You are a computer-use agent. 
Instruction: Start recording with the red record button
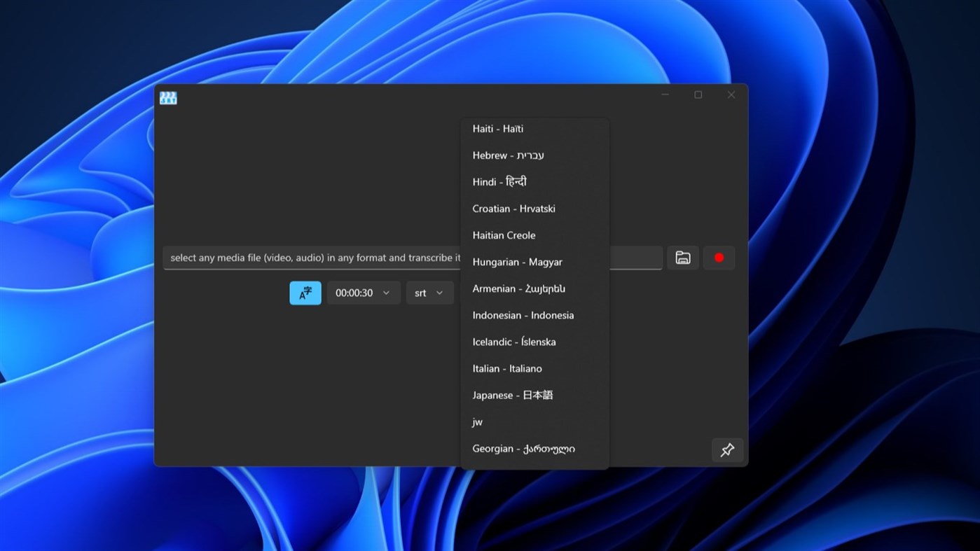(x=719, y=258)
